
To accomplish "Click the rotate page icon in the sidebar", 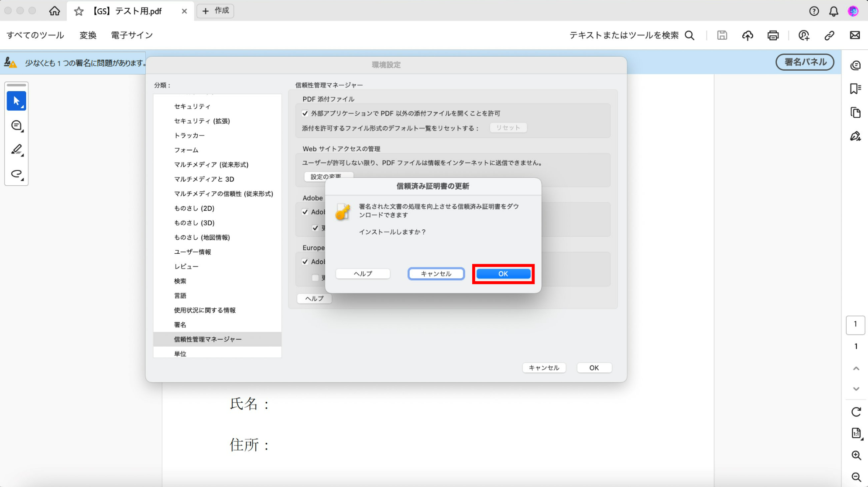I will tap(856, 411).
